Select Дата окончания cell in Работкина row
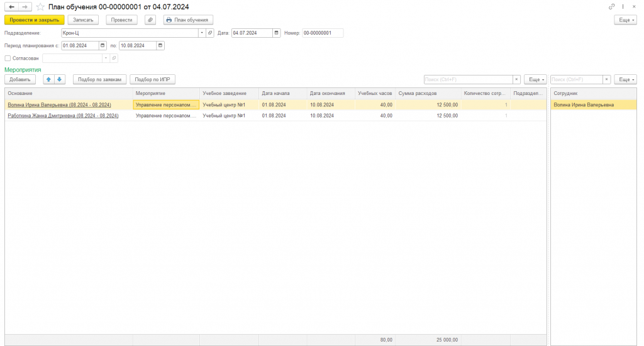 pos(331,116)
